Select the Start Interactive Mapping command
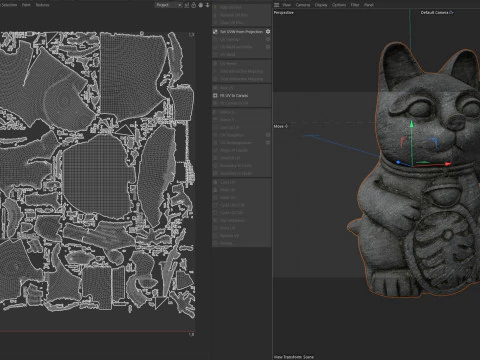Viewport: 480px width, 360px height. point(241,71)
